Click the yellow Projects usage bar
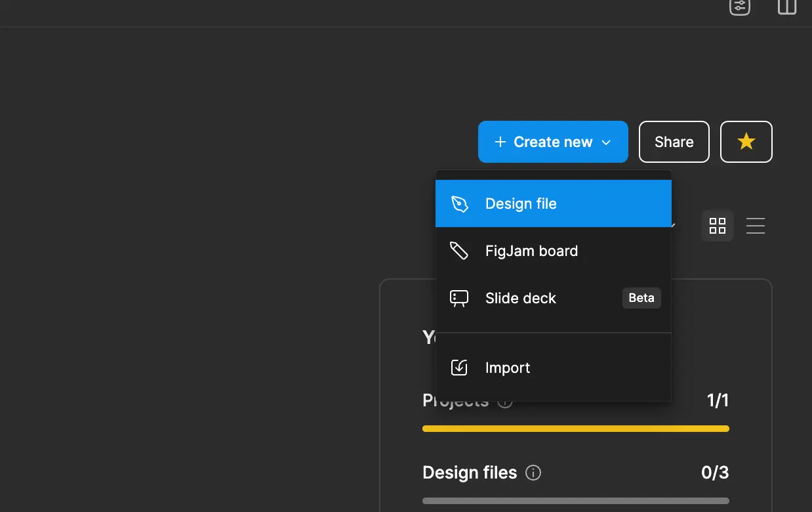This screenshot has width=812, height=512. coord(575,429)
